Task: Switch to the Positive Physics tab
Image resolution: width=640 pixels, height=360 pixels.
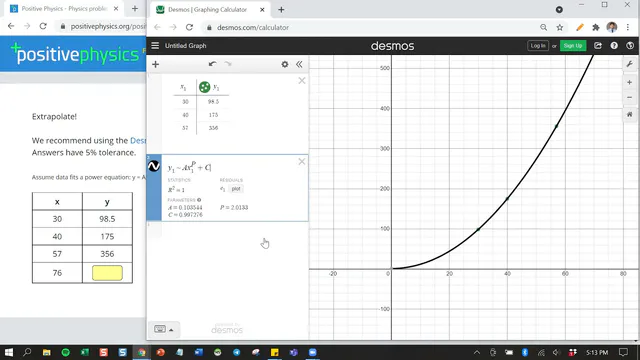Action: [x=64, y=9]
